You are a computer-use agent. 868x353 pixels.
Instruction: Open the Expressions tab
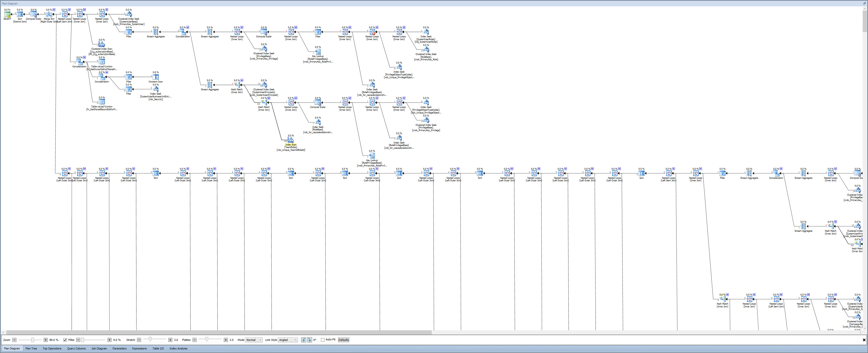click(139, 349)
